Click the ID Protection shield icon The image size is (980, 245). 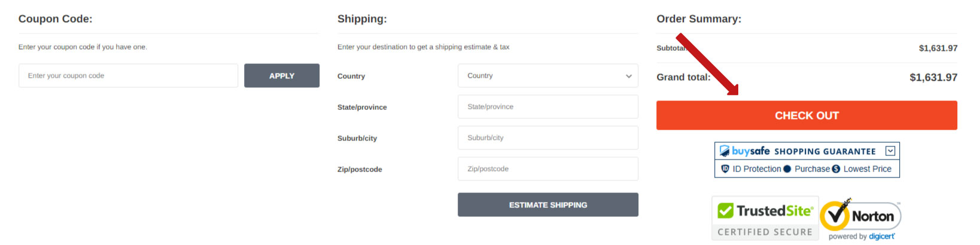click(725, 169)
